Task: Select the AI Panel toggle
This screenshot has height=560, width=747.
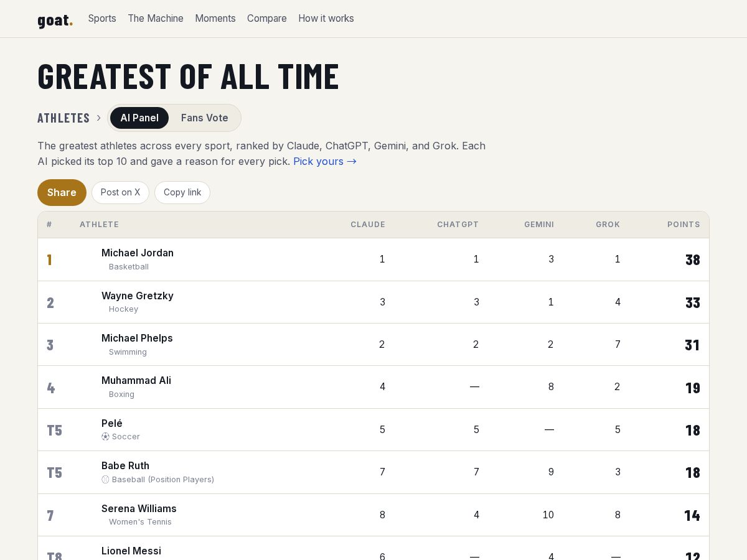Action: (x=139, y=118)
